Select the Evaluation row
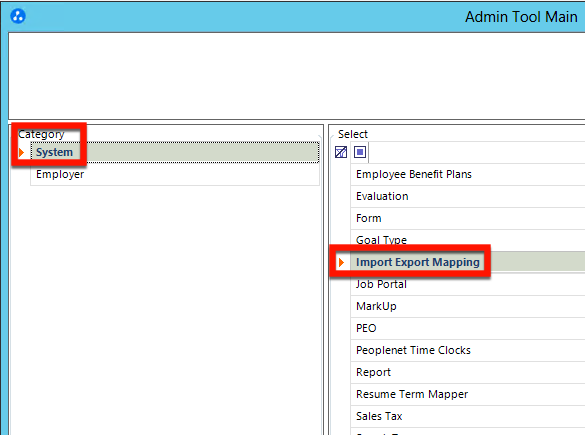The width and height of the screenshot is (585, 435). pos(468,196)
